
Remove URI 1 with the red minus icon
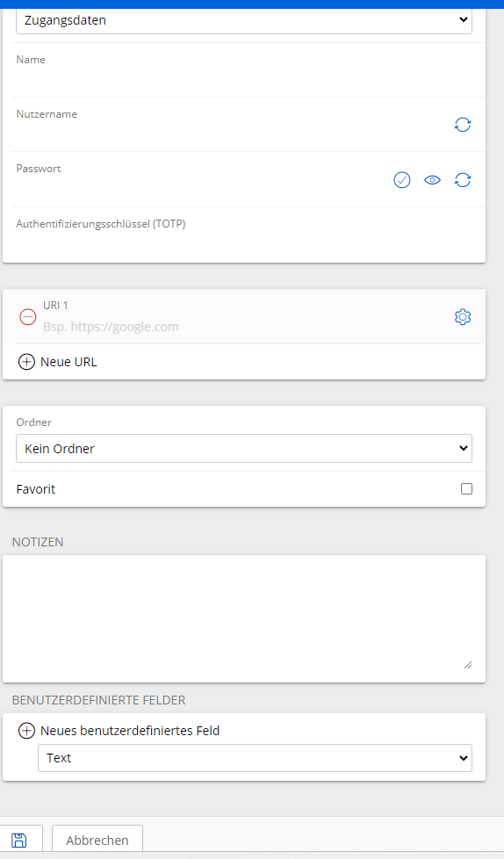click(28, 317)
